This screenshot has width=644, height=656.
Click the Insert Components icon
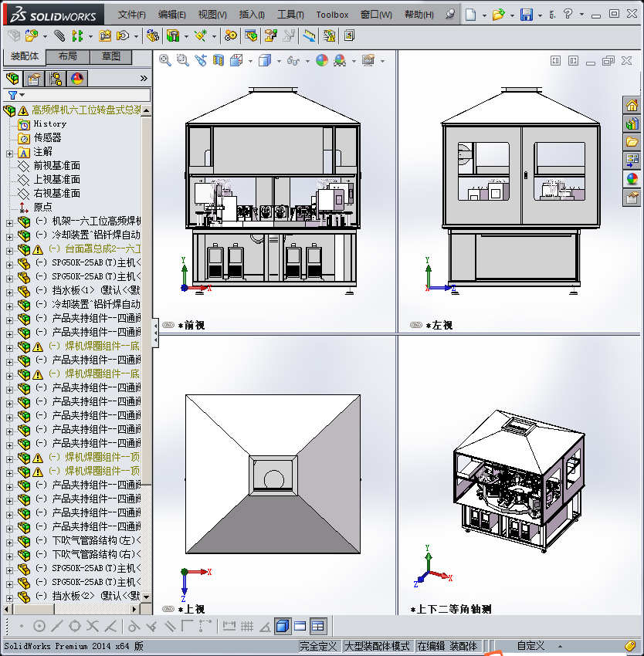[x=32, y=36]
